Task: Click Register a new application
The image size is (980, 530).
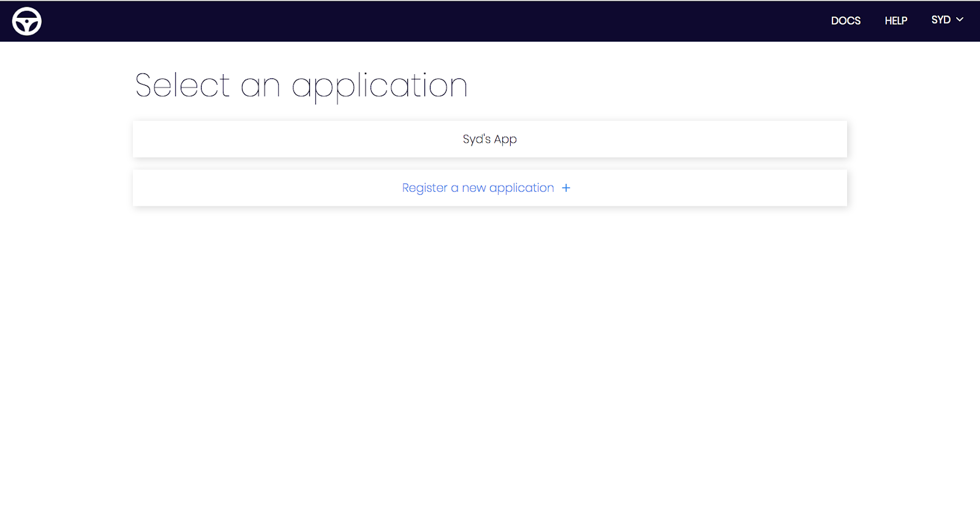Action: coord(490,188)
